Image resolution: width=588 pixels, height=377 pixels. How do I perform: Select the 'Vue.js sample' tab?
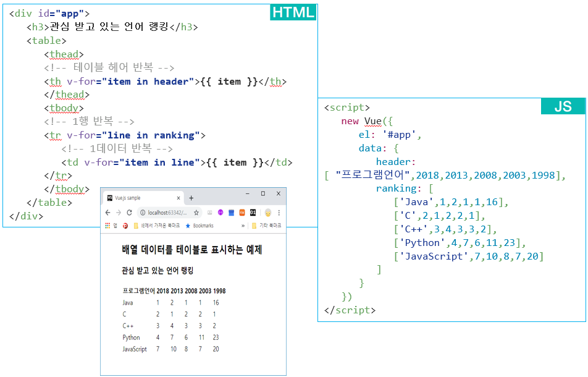[143, 198]
